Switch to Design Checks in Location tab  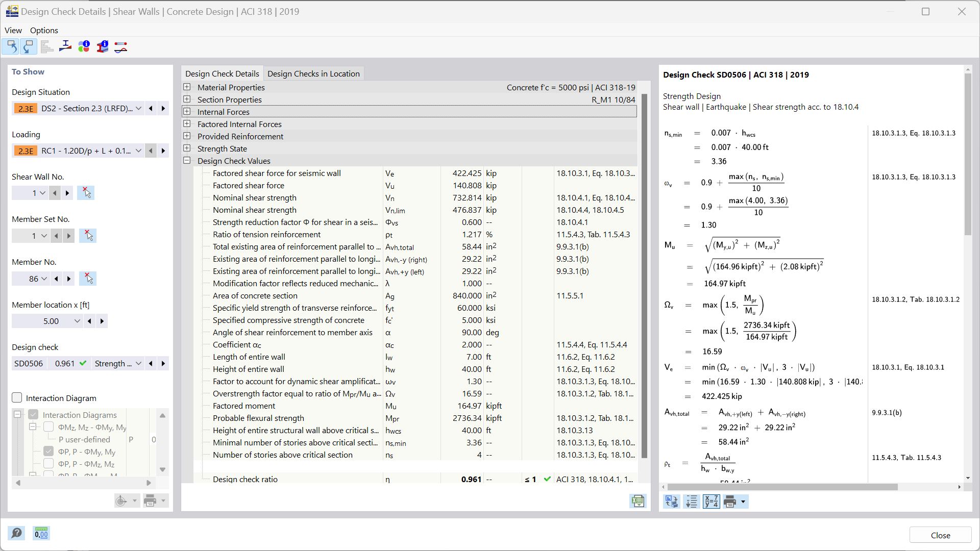(314, 73)
